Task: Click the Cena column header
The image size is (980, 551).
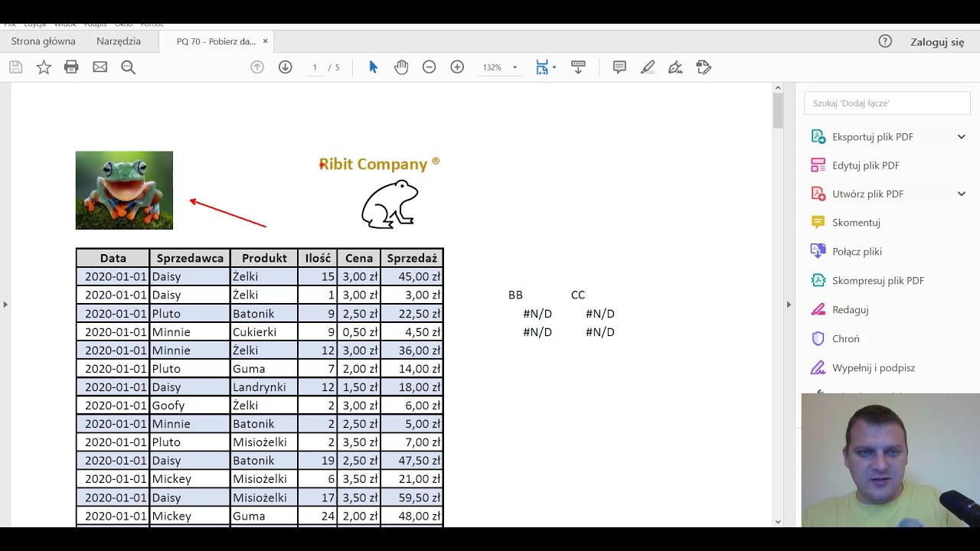Action: (359, 258)
